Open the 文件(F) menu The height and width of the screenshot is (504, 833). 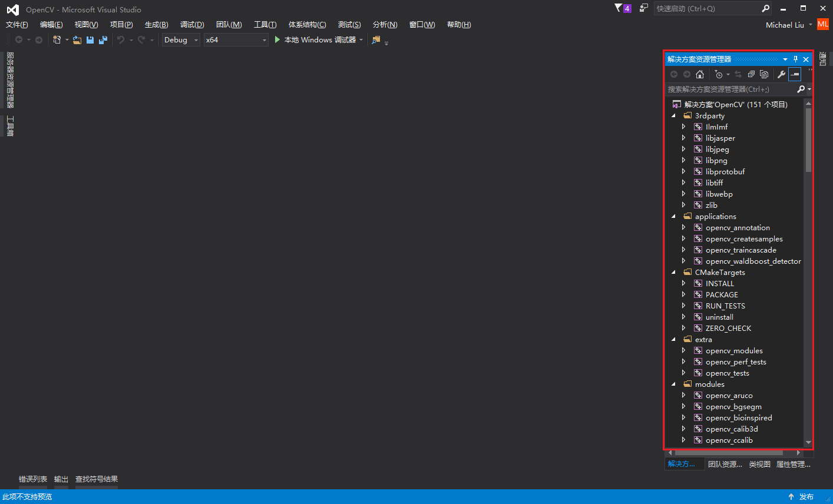[x=17, y=25]
